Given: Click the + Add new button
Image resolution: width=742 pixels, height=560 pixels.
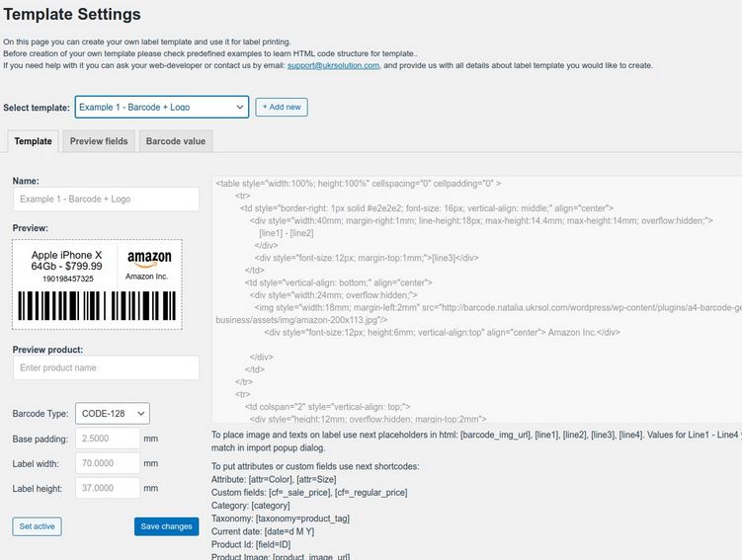Looking at the screenshot, I should coord(282,107).
